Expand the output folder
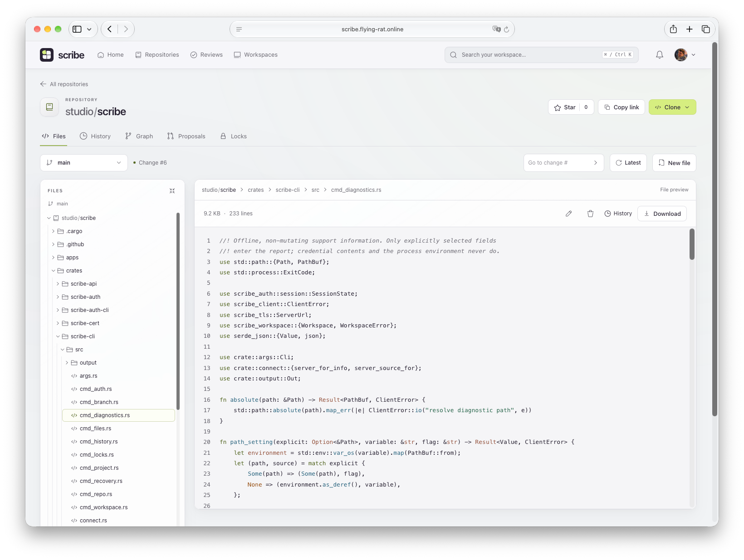 tap(67, 363)
